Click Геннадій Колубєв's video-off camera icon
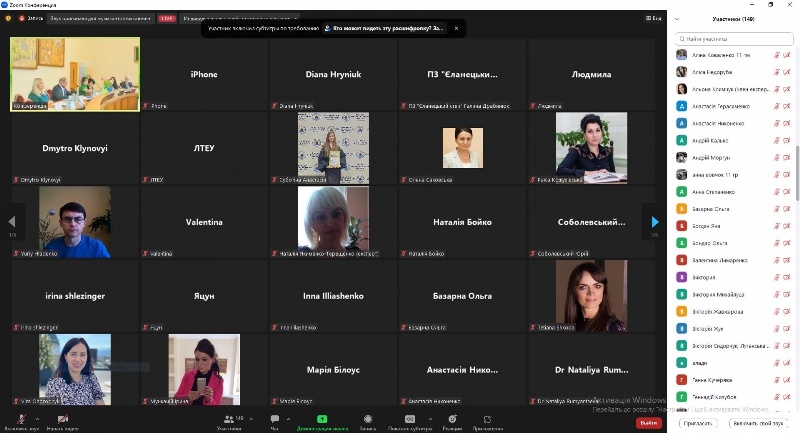 click(787, 397)
